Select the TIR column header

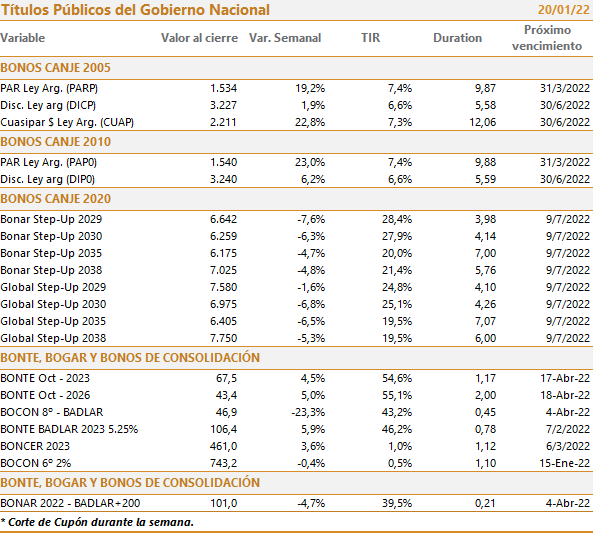pos(370,38)
